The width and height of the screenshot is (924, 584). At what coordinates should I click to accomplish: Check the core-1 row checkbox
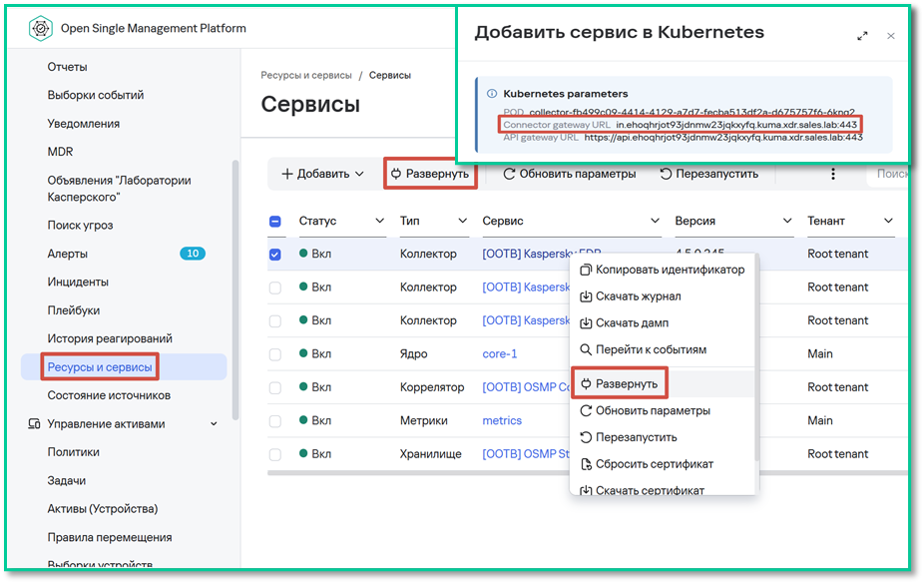coord(275,354)
